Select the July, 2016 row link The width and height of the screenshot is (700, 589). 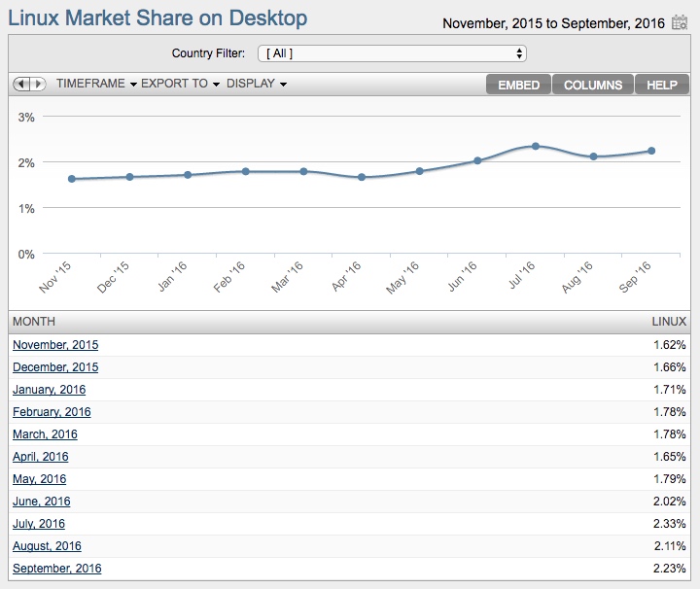pyautogui.click(x=39, y=524)
